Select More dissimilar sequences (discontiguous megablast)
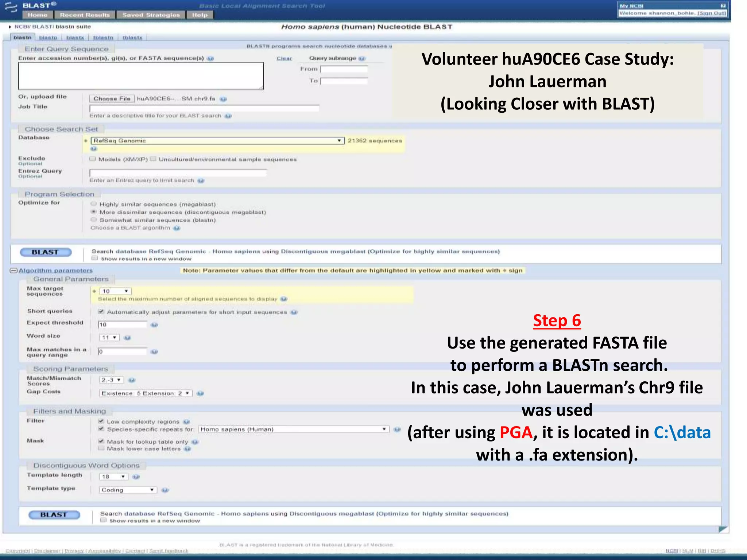 pos(94,212)
